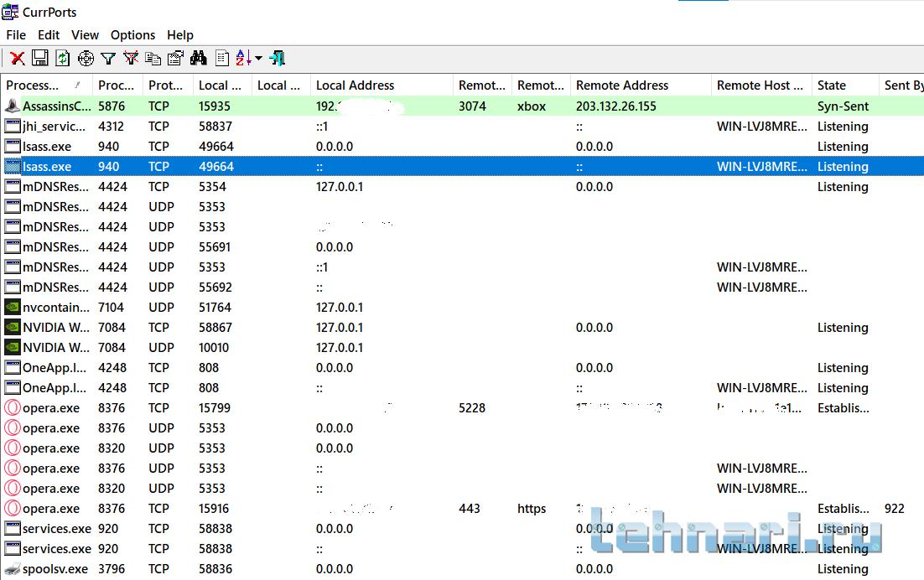Sort by the Sent Bytes column header
This screenshot has height=580, width=924.
[x=901, y=85]
